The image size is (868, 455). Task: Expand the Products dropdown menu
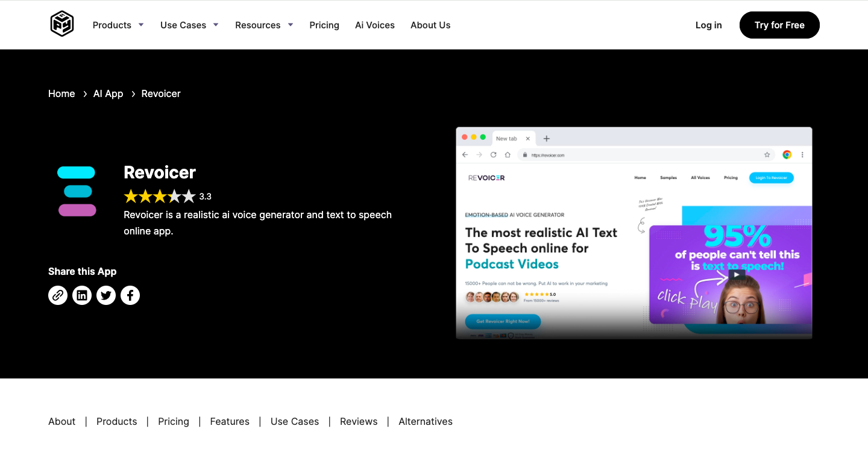(x=118, y=25)
